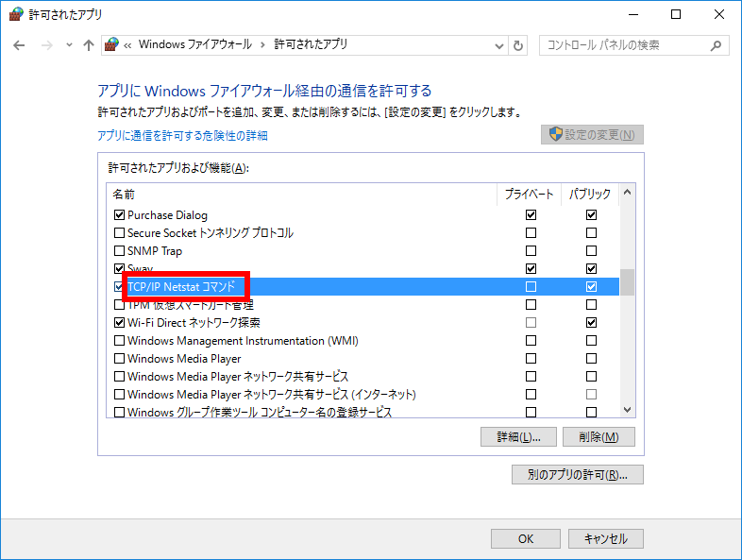Toggle TCP/IP Netstat private checkbox
The image size is (742, 560).
(x=531, y=287)
